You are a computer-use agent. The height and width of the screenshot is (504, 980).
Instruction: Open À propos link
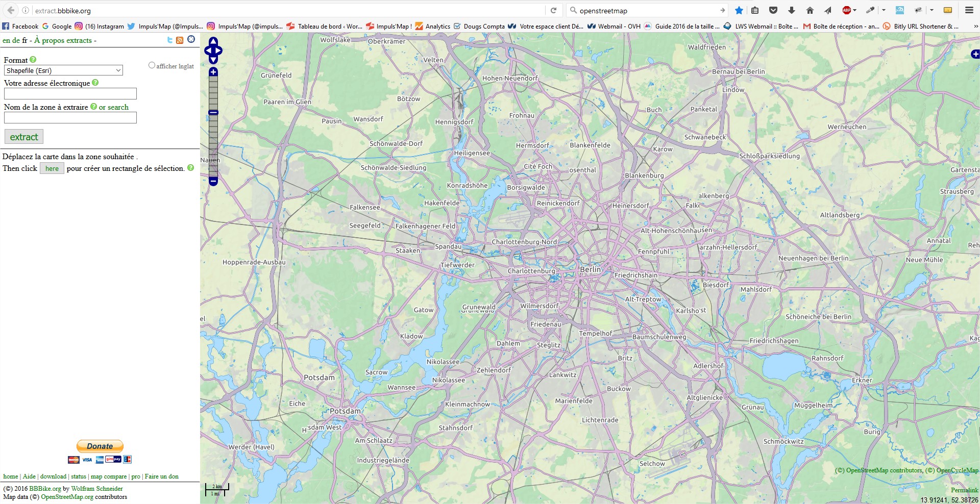click(x=48, y=40)
